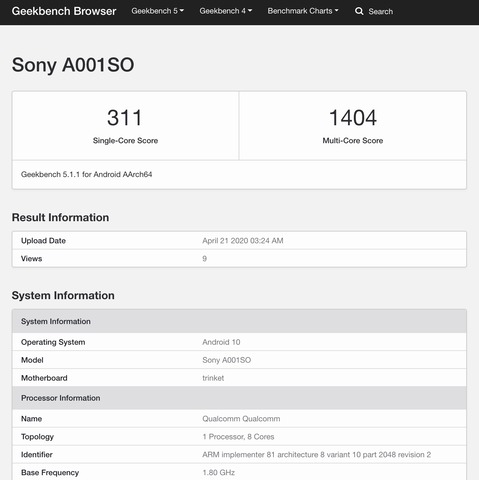Select the 1.80 GHz base frequency value
479x480 pixels.
pyautogui.click(x=218, y=472)
